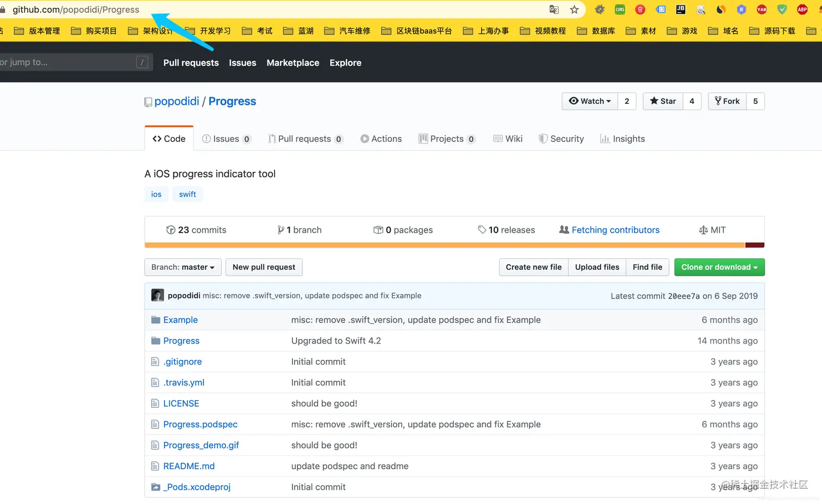Open the red trash can extension

(640, 9)
